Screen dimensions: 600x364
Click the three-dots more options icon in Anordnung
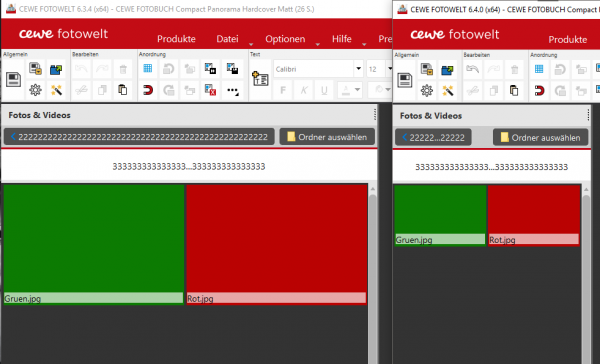click(x=232, y=90)
